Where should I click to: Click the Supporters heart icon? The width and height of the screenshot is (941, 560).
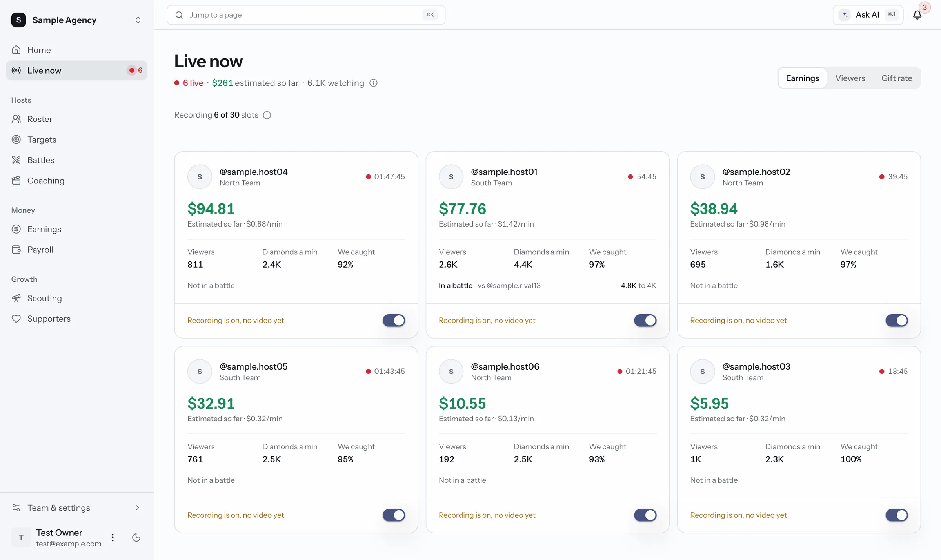coord(16,319)
